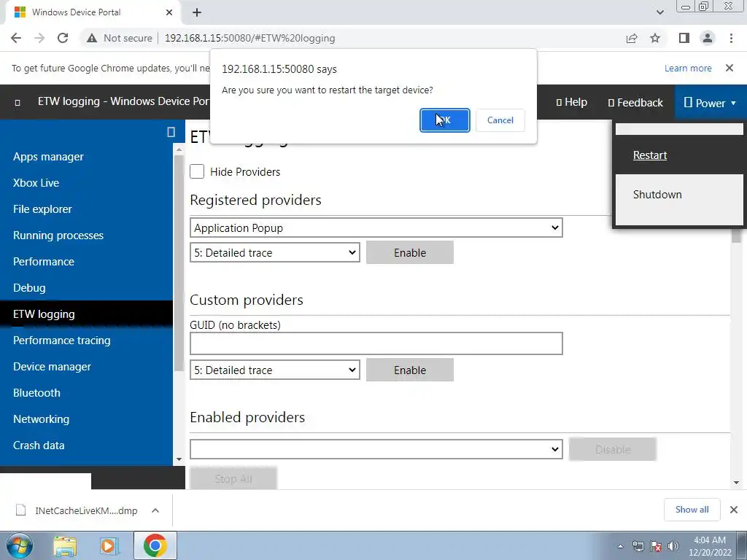
Task: Go forward in browser history
Action: tap(39, 38)
